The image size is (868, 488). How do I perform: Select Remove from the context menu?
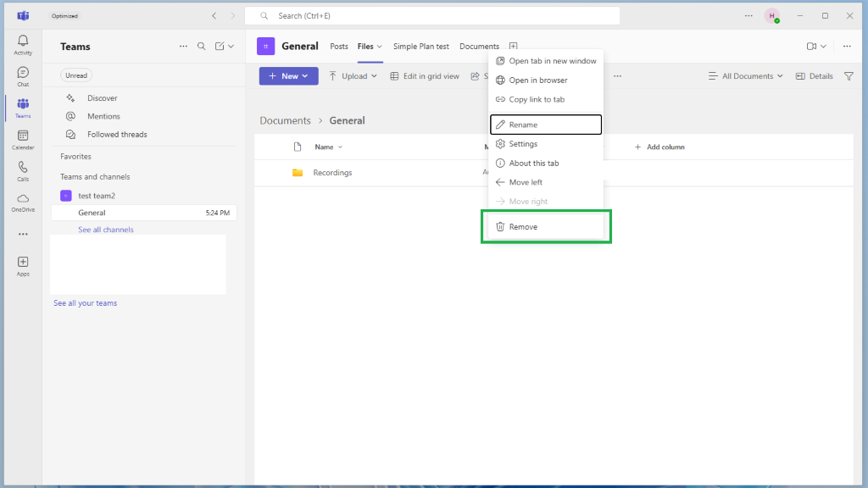(x=546, y=227)
